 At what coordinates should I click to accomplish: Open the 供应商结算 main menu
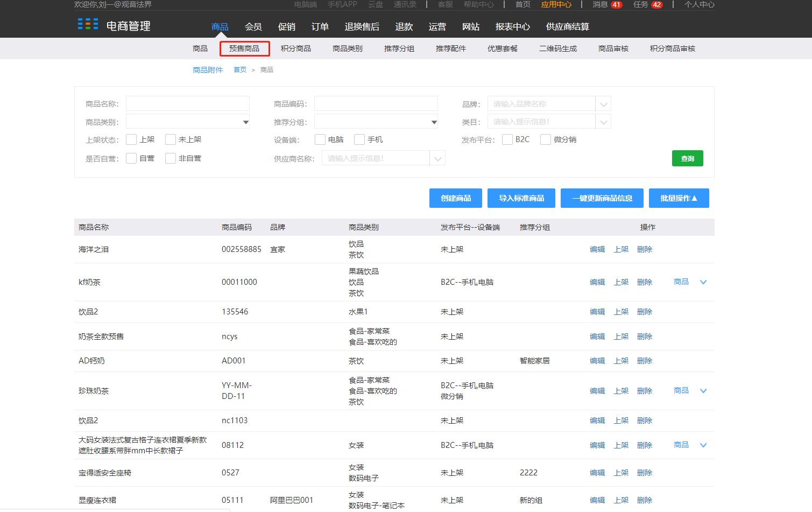point(568,27)
